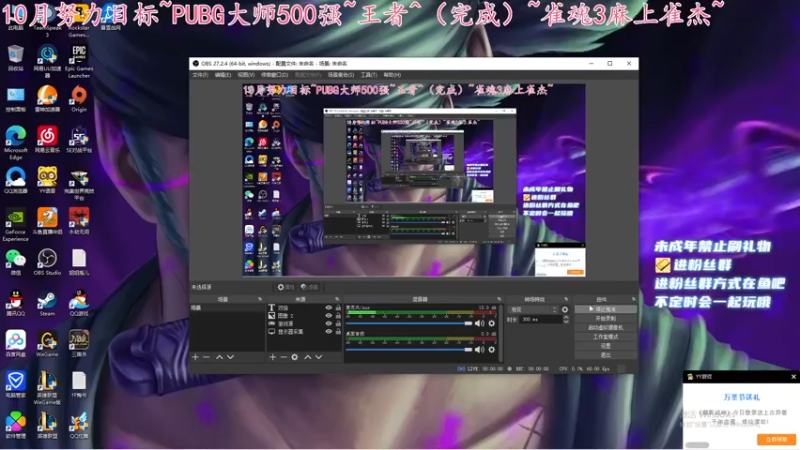The image size is (800, 450).
Task: Toggle visibility of the display capture source
Action: tap(329, 332)
